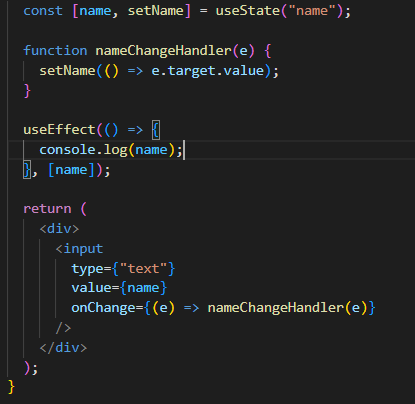Click "nameChangeHandler" in the onChange handler
Image resolution: width=415 pixels, height=404 pixels.
pyautogui.click(x=276, y=308)
